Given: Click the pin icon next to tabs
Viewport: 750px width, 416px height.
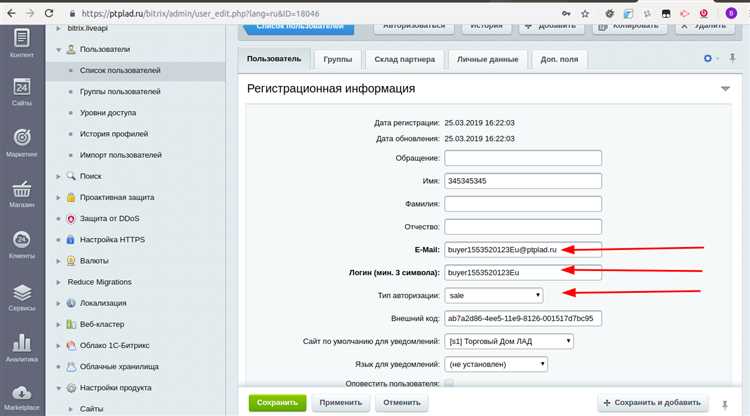Looking at the screenshot, I should coord(732,58).
